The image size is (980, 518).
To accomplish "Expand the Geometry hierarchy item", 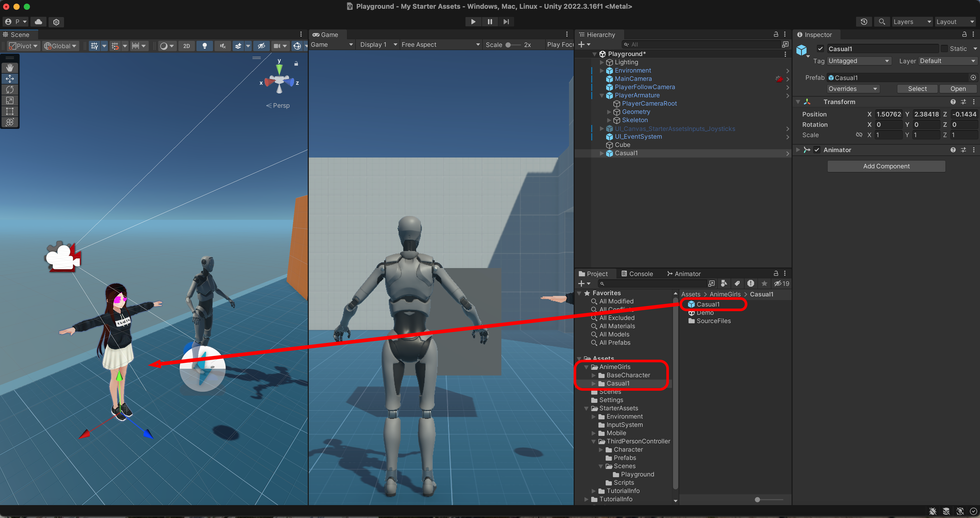I will click(x=609, y=112).
